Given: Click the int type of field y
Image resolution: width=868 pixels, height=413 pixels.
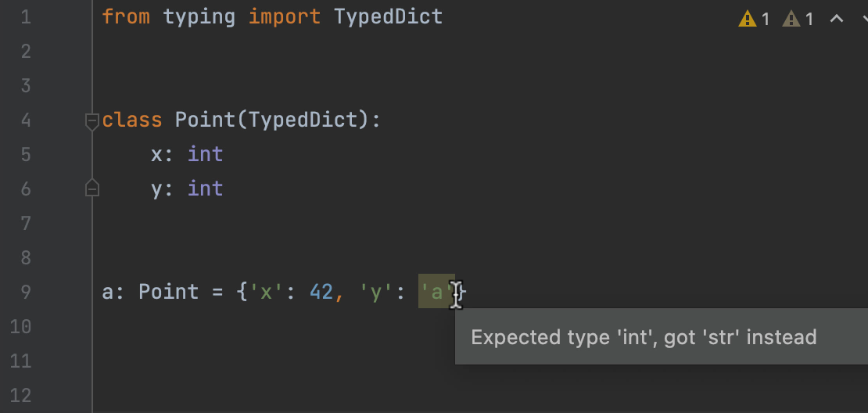Looking at the screenshot, I should [205, 189].
